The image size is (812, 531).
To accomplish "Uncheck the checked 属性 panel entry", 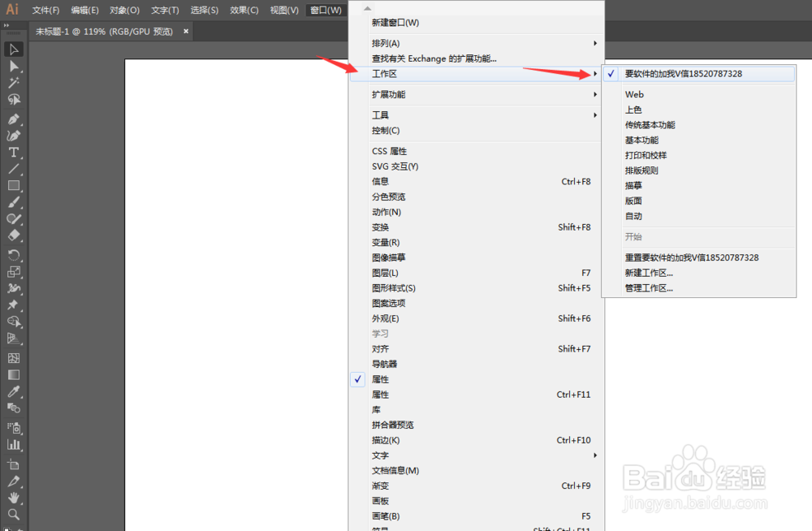I will [476, 379].
